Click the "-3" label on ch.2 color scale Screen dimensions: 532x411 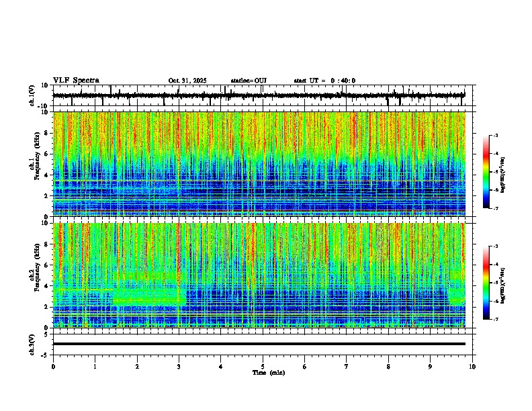pos(496,246)
